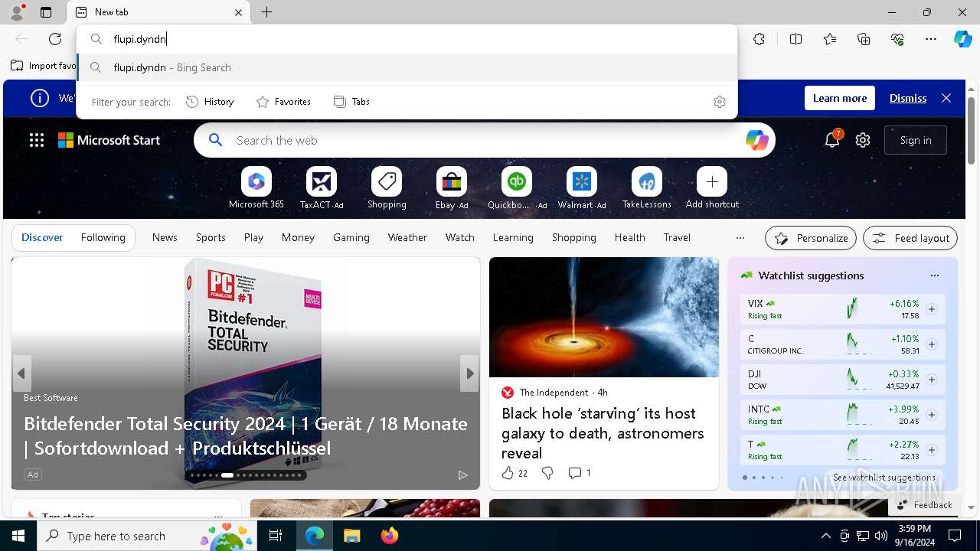980x551 pixels.
Task: Dislike the black hole article
Action: [x=547, y=473]
